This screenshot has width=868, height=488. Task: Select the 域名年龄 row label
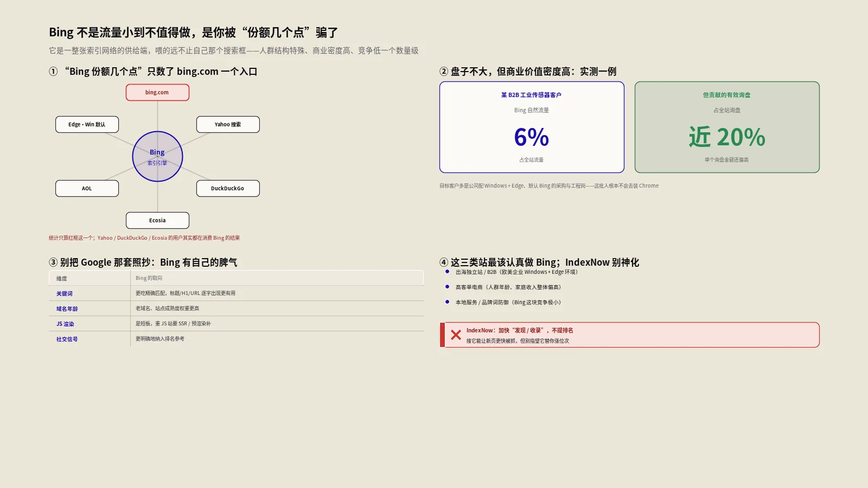pos(67,309)
